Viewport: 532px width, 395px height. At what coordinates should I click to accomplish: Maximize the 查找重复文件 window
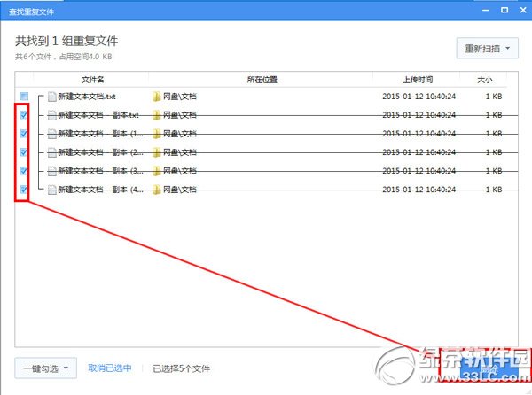(505, 10)
